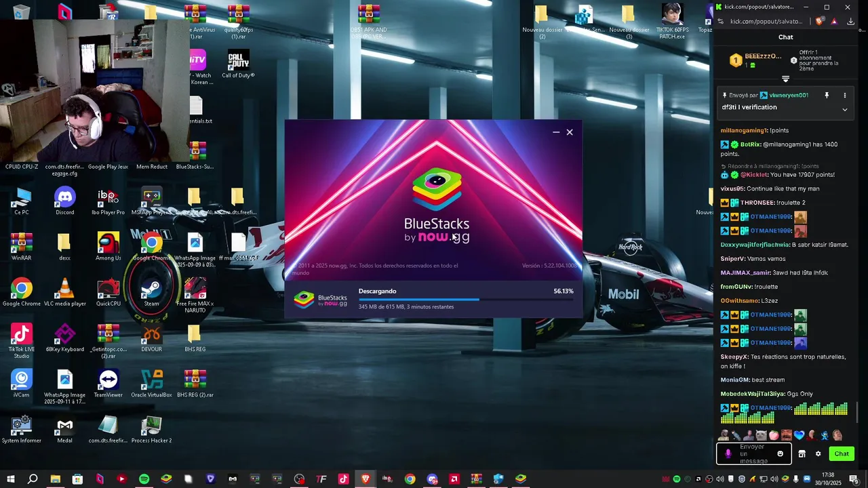Click the green Chat send button
This screenshot has height=488, width=868.
(842, 454)
